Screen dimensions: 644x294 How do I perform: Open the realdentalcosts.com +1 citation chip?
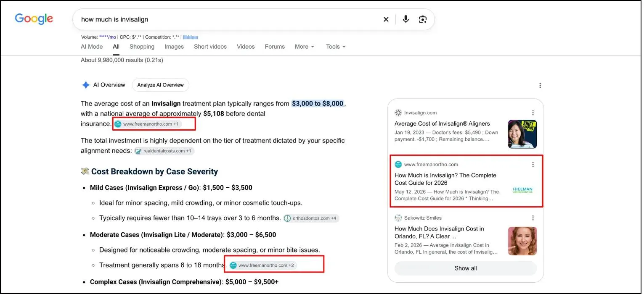click(164, 151)
